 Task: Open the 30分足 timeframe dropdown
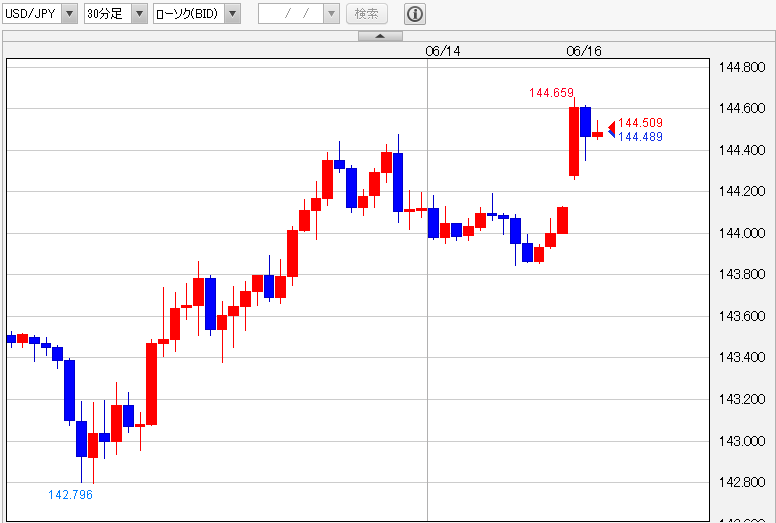[x=115, y=14]
